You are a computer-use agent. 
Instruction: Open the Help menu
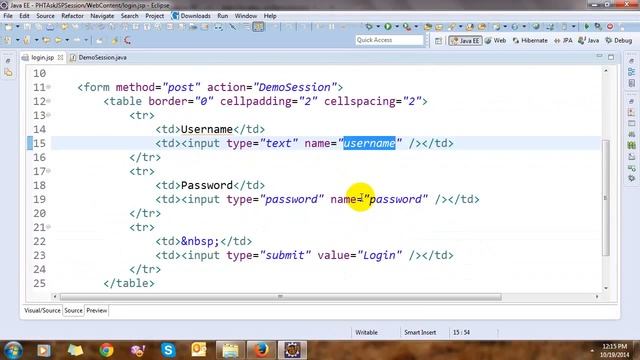270,16
